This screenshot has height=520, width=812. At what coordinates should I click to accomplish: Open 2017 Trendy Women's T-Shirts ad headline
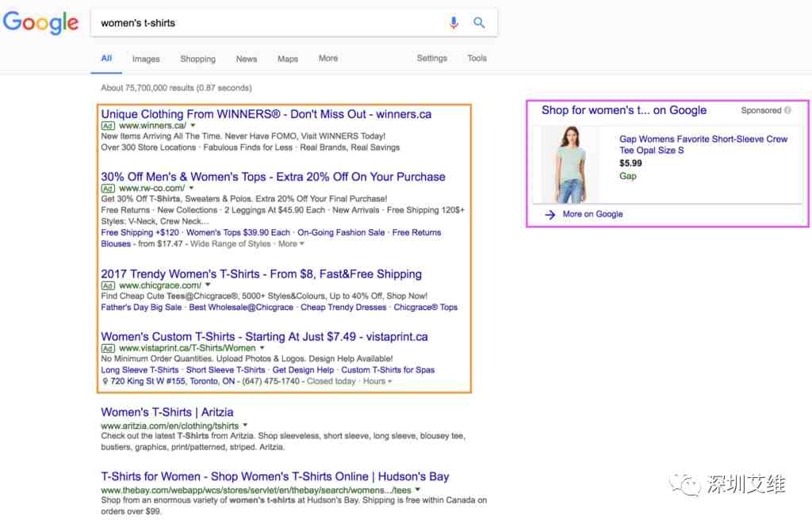(262, 274)
